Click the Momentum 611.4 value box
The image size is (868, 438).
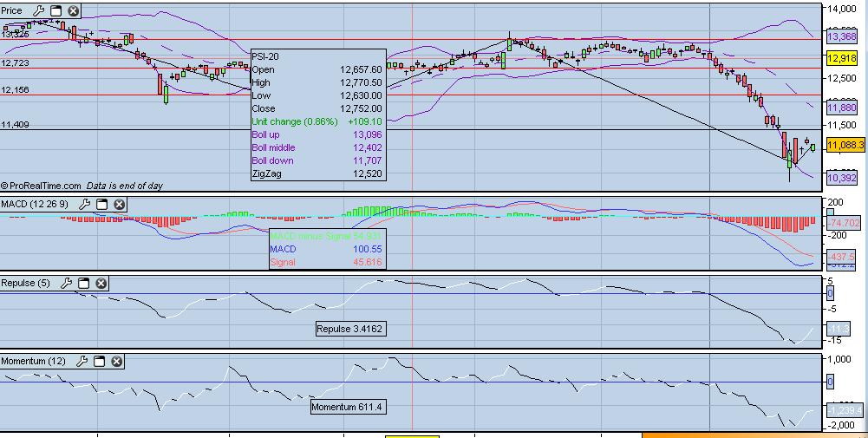pos(348,407)
